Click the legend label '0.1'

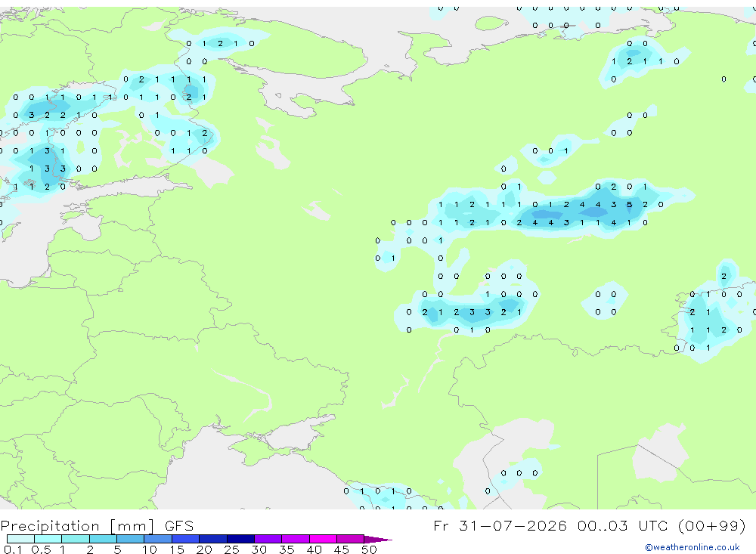tap(13, 549)
